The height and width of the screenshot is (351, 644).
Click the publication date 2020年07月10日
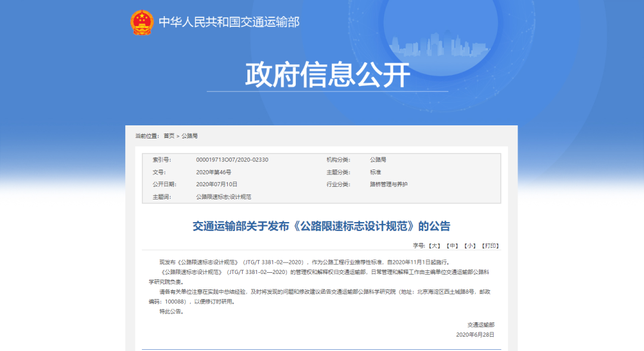click(x=216, y=184)
